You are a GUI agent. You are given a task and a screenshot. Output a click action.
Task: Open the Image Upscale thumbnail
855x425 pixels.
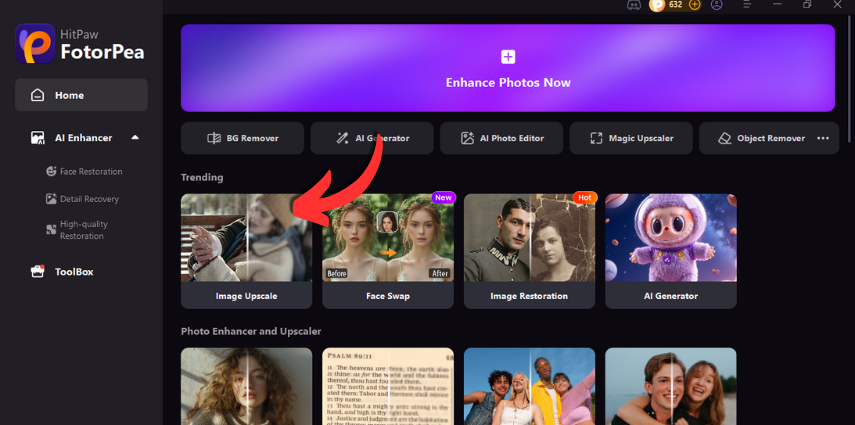tap(246, 238)
